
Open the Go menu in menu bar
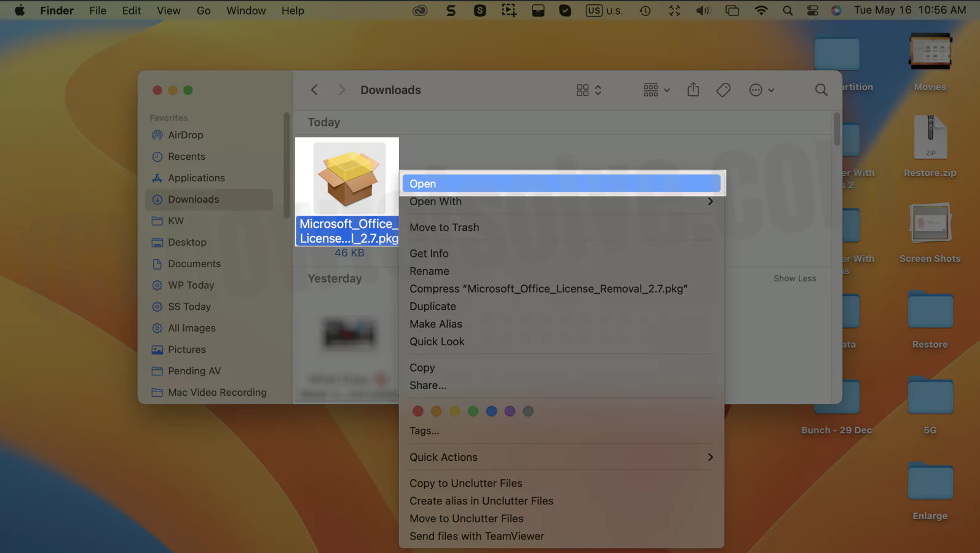coord(203,10)
